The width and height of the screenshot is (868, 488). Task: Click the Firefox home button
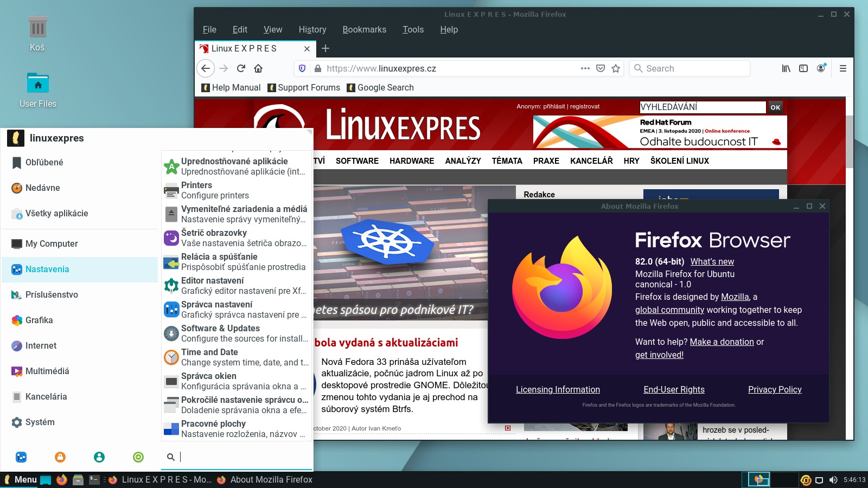coord(258,68)
